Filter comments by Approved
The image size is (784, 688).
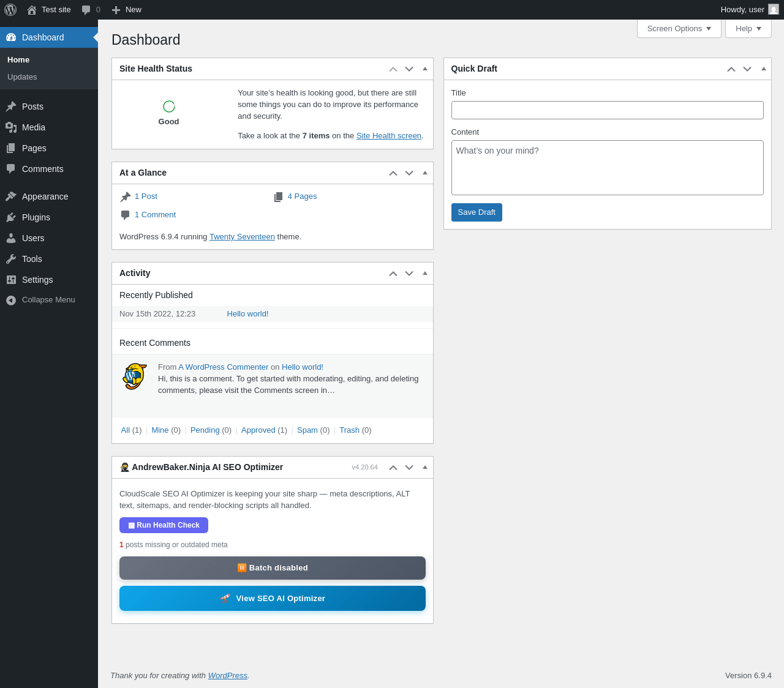(258, 430)
